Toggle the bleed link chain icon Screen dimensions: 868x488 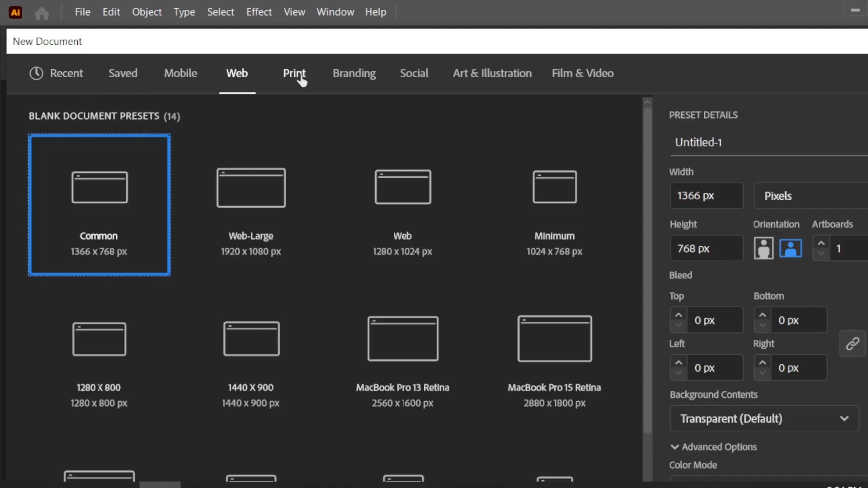[852, 343]
